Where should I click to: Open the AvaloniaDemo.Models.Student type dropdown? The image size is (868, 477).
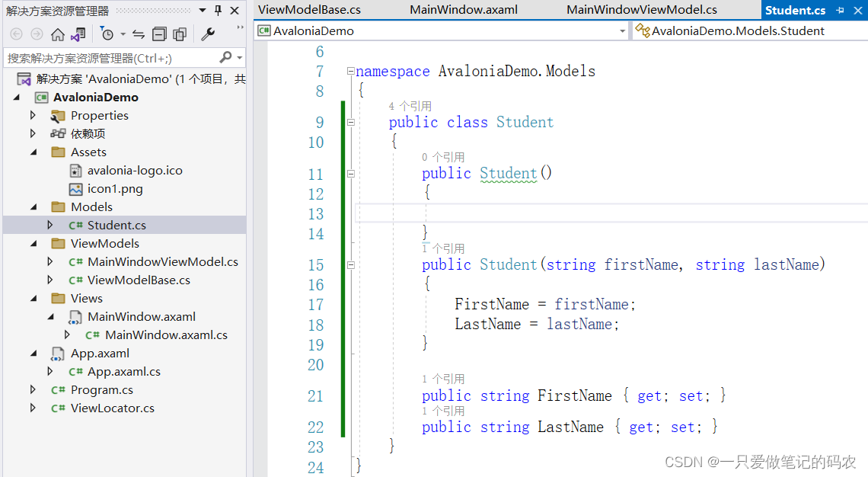[x=750, y=31]
